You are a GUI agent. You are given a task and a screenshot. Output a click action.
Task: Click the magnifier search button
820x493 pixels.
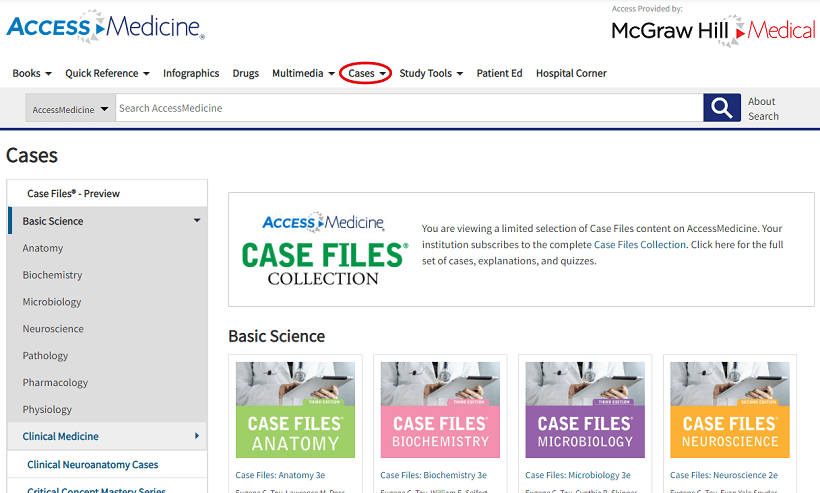tap(722, 108)
